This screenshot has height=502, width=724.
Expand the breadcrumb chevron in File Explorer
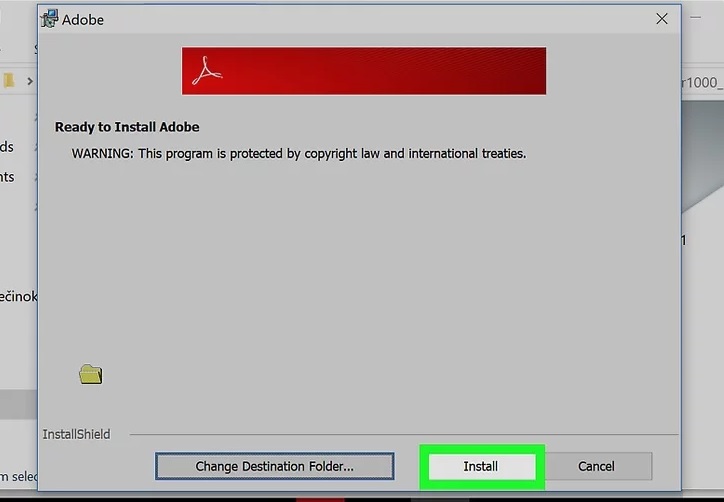click(30, 81)
